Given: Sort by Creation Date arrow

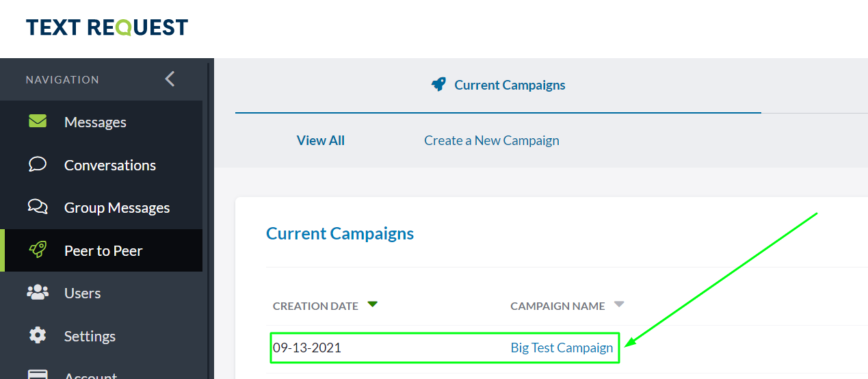Looking at the screenshot, I should pos(372,304).
